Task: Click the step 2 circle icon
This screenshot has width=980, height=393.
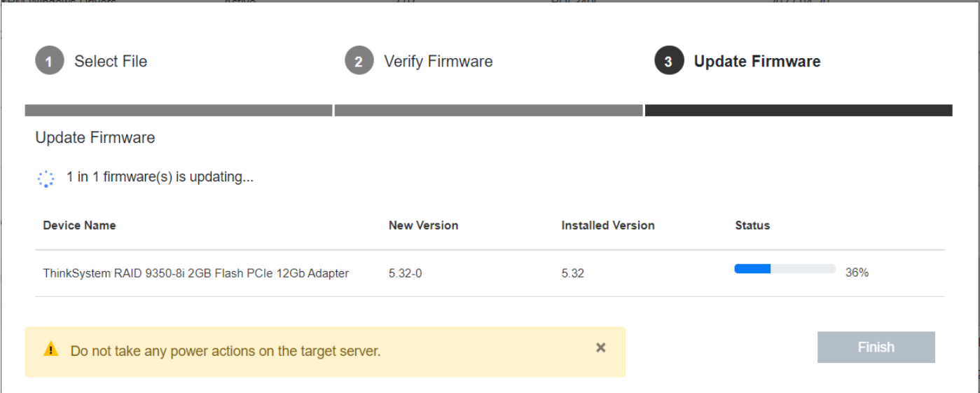Action: click(359, 61)
